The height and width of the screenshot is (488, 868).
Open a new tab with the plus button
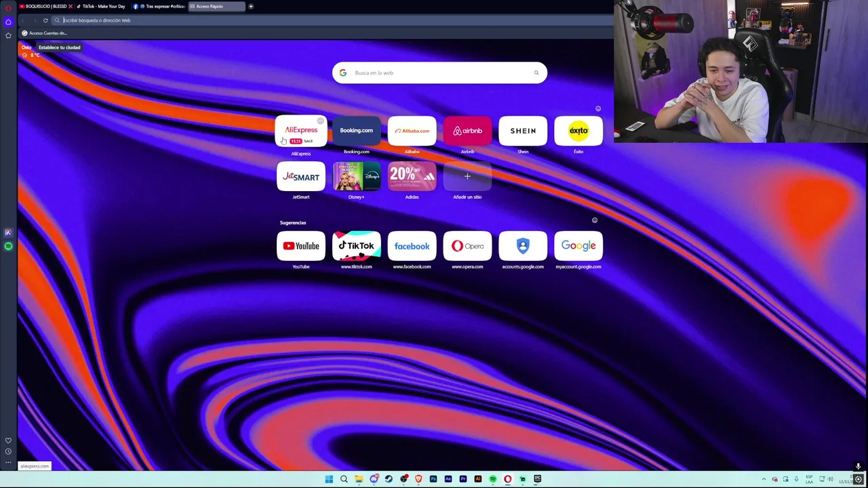pyautogui.click(x=251, y=6)
